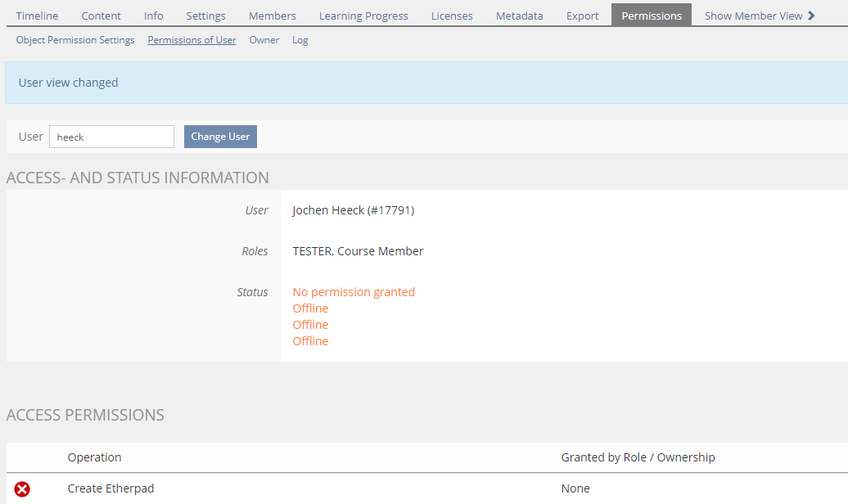Expand more tabs with the chevron arrow

click(x=811, y=16)
